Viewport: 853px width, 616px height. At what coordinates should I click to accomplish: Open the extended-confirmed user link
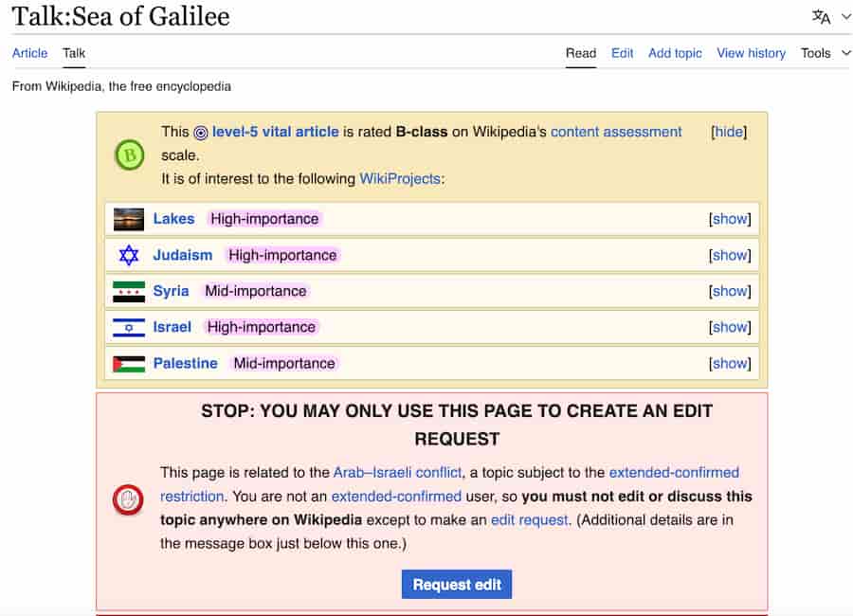click(396, 497)
